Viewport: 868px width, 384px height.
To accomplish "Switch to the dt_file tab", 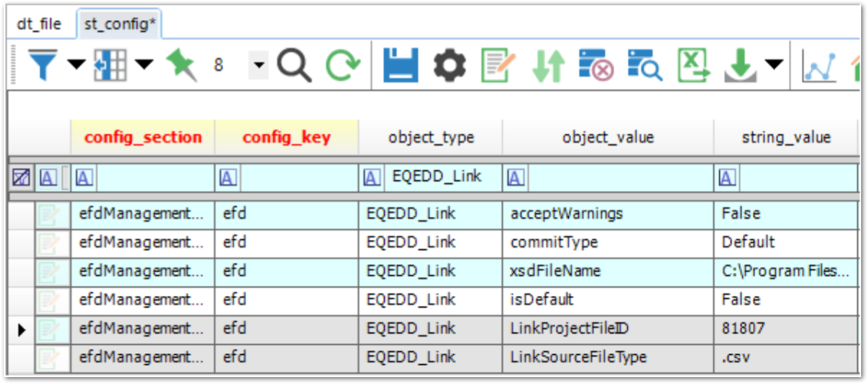I will tap(39, 25).
